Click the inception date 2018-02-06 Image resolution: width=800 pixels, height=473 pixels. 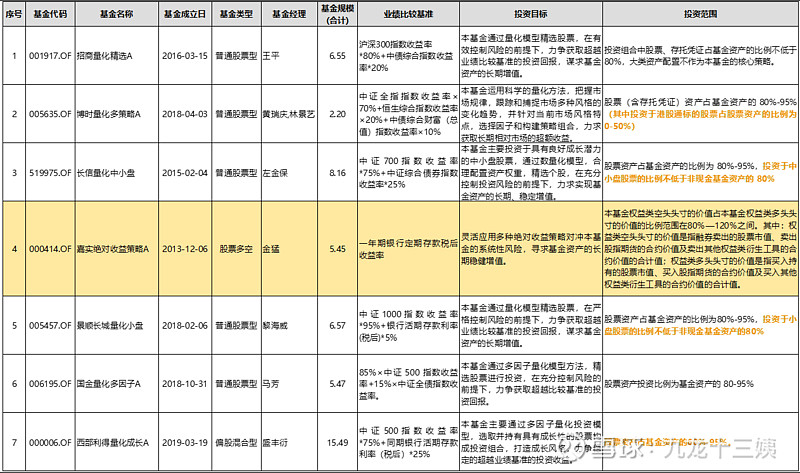pos(185,326)
